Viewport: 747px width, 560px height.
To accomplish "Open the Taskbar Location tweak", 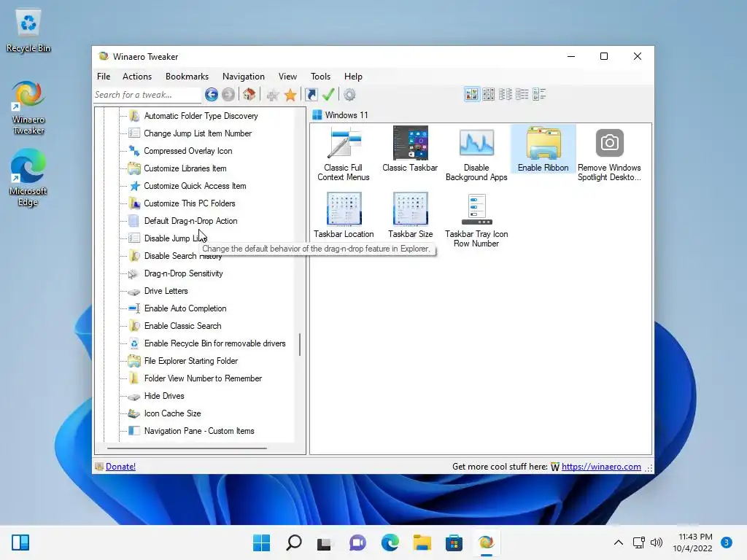I will (344, 215).
